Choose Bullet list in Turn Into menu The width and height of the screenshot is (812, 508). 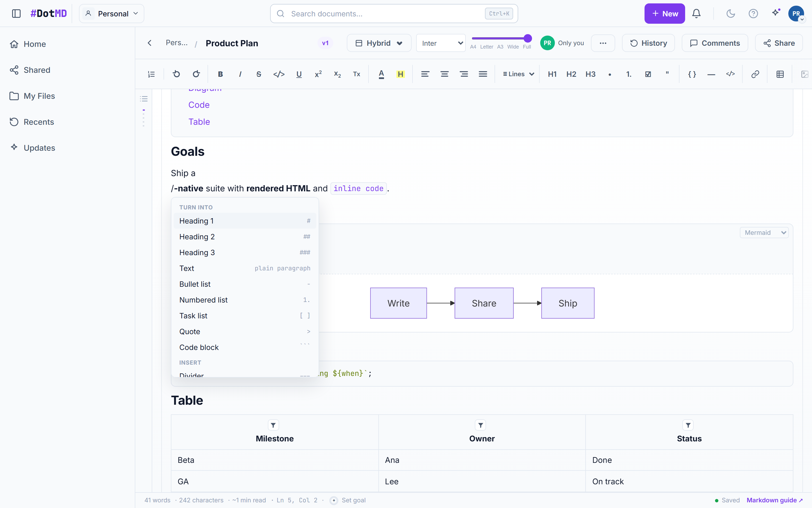(245, 284)
